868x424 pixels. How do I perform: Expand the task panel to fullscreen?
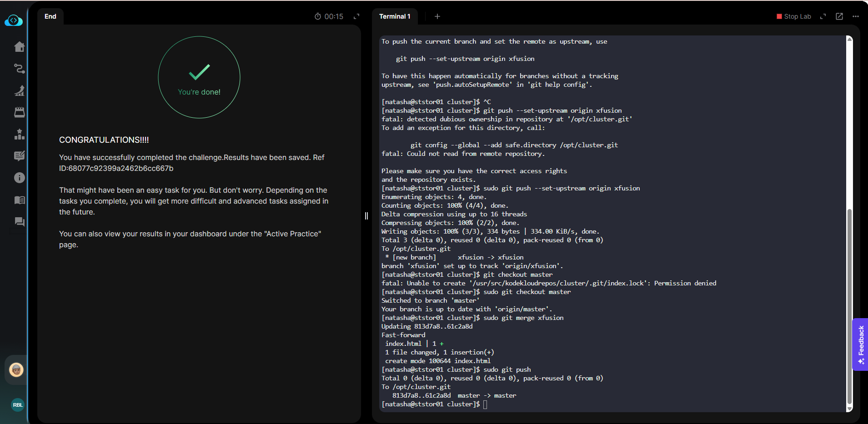pyautogui.click(x=356, y=16)
